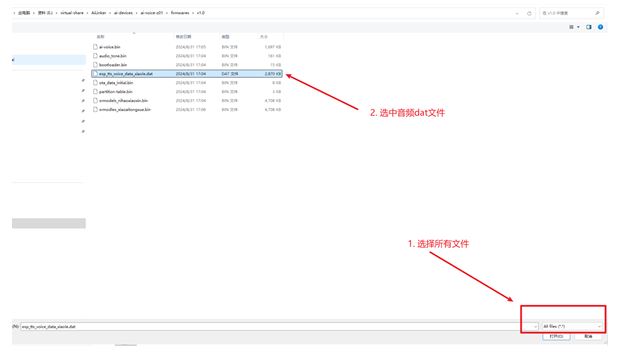This screenshot has width=621, height=362.
Task: Go to the AiLinker breadcrumb folder
Action: pyautogui.click(x=99, y=13)
